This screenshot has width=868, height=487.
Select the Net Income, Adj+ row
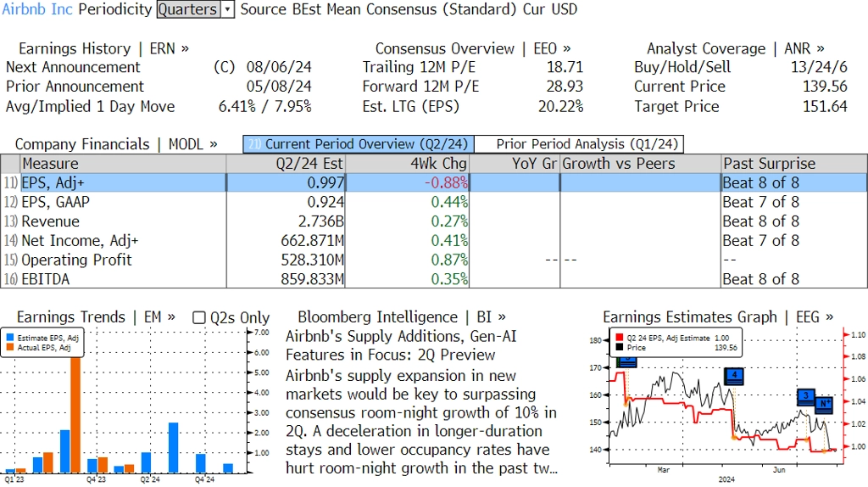coord(433,240)
